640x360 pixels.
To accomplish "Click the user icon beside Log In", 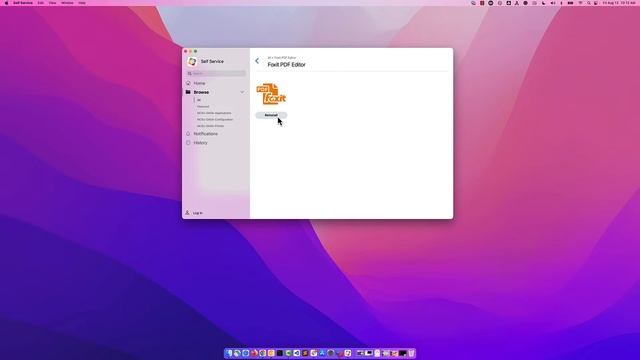I will 187,213.
